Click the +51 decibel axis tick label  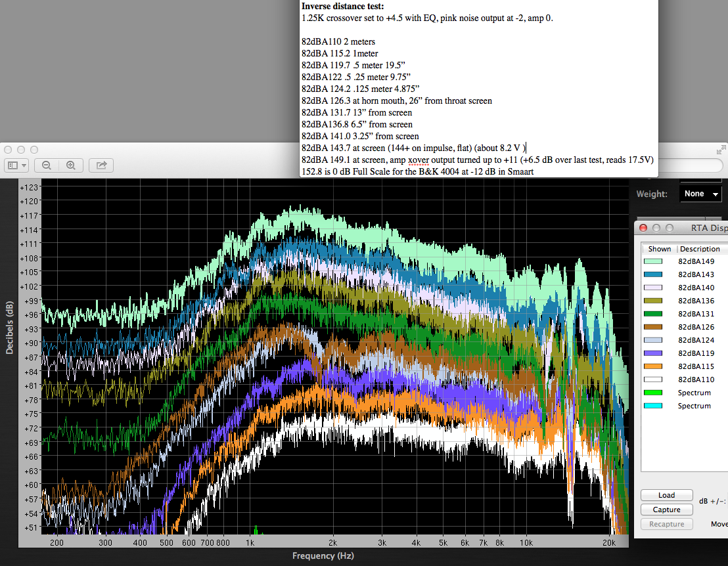(31, 527)
